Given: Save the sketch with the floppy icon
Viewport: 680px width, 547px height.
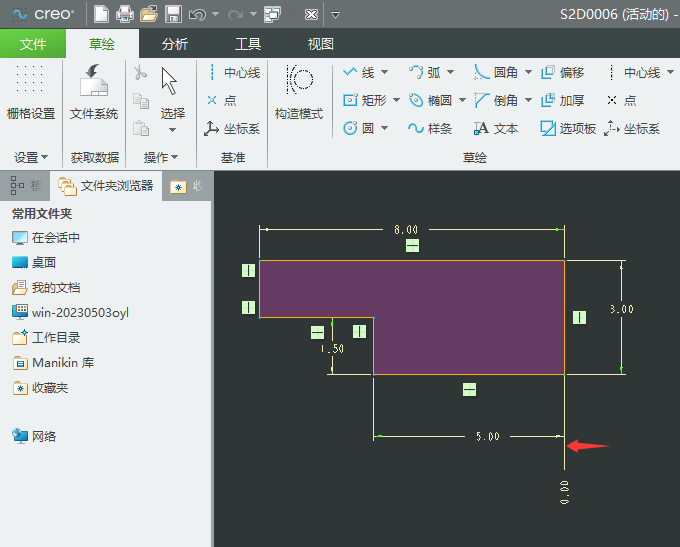Looking at the screenshot, I should coord(173,14).
